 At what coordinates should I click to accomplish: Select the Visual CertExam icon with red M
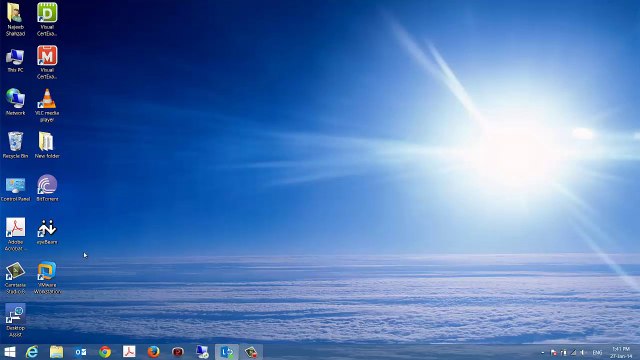coord(47,62)
